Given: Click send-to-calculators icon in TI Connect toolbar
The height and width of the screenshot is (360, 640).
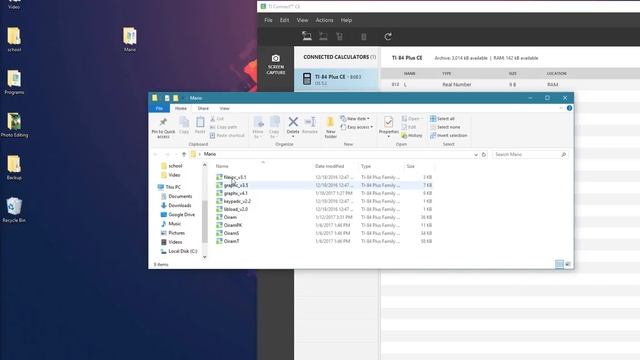Looking at the screenshot, I should 307,36.
